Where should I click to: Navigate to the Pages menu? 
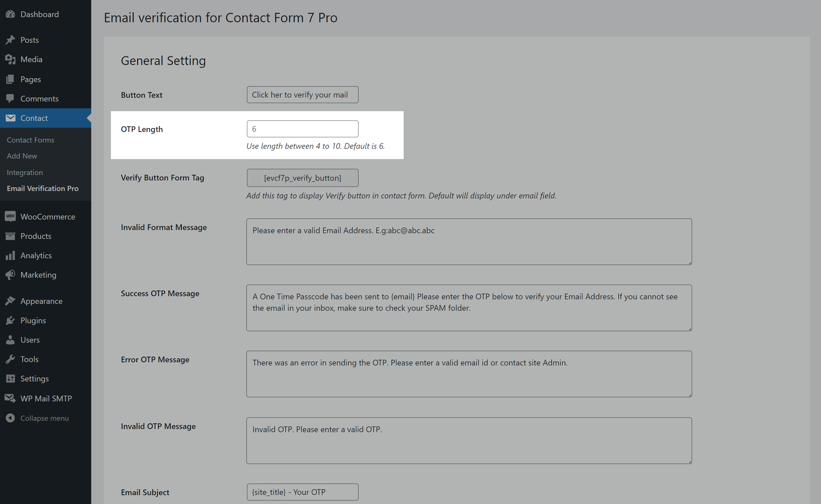point(46,79)
